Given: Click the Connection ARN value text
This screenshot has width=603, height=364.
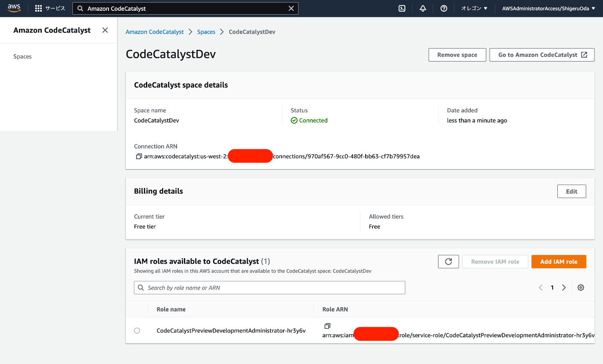Looking at the screenshot, I should coord(282,157).
